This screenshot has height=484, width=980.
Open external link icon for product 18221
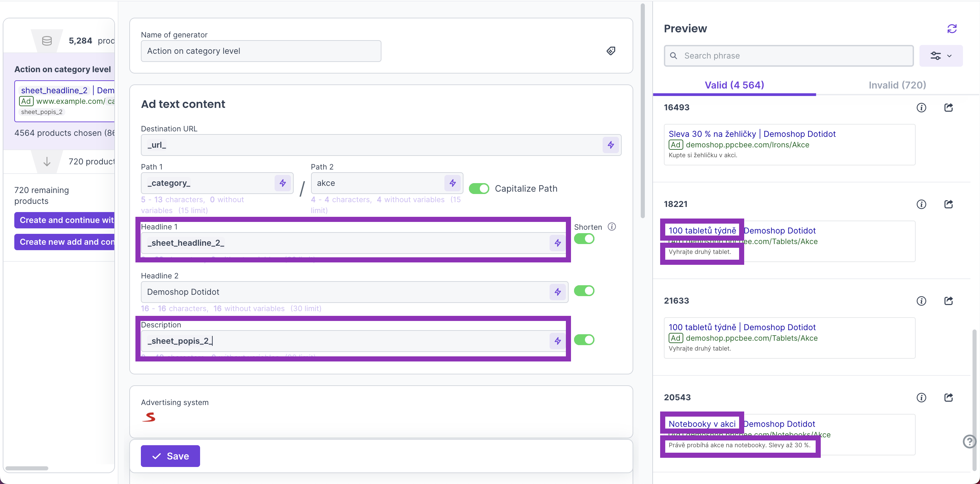tap(948, 204)
